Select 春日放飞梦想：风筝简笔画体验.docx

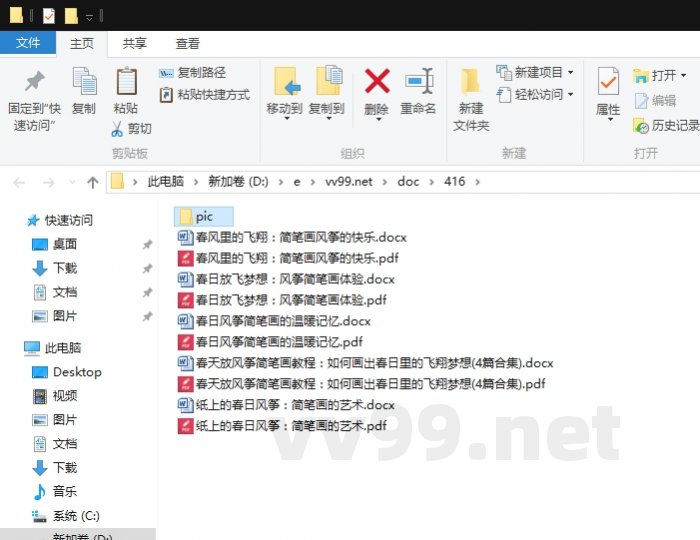(286, 279)
